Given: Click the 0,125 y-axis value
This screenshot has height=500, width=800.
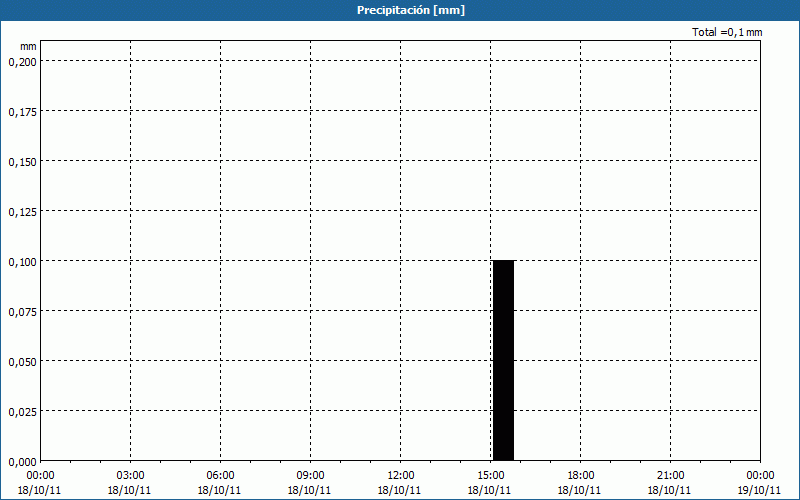Looking at the screenshot, I should click(x=22, y=211).
